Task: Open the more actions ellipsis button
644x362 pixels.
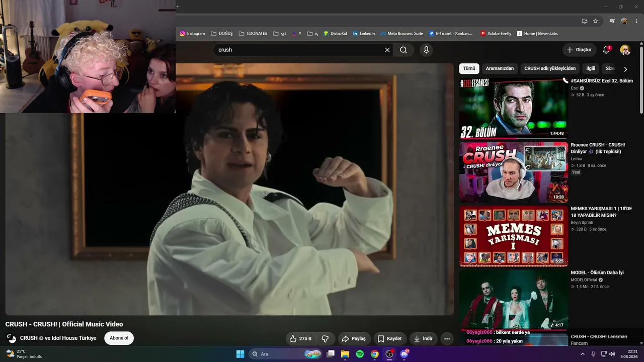Action: click(x=447, y=339)
